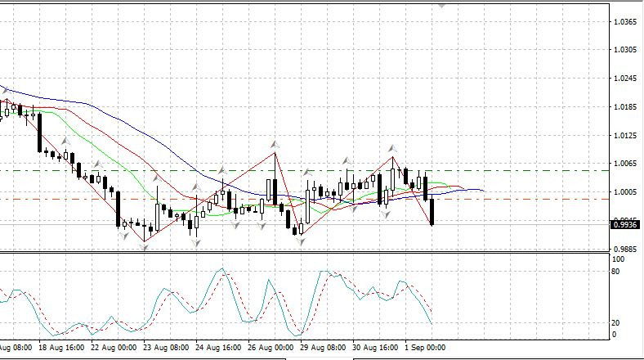Click the stochastic 80 level label
The image size is (644, 360).
(x=617, y=271)
